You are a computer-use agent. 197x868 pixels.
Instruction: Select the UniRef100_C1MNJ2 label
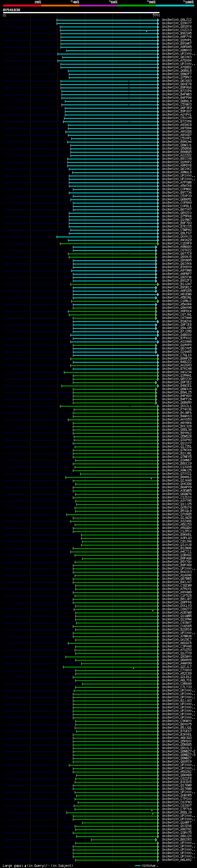(177, 301)
